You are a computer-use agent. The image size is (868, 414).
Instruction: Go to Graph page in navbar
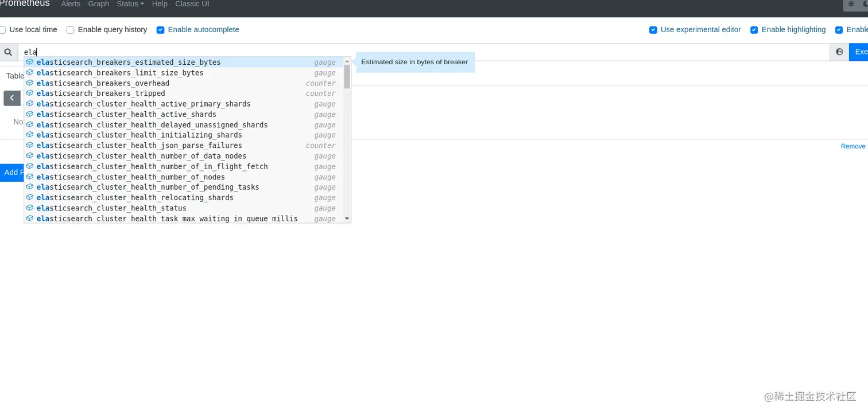[x=99, y=4]
